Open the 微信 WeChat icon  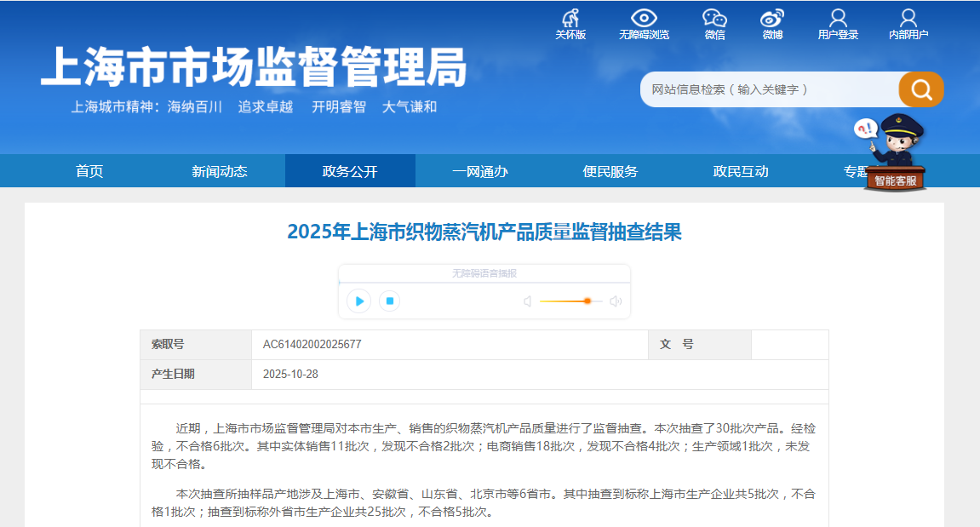pyautogui.click(x=714, y=23)
